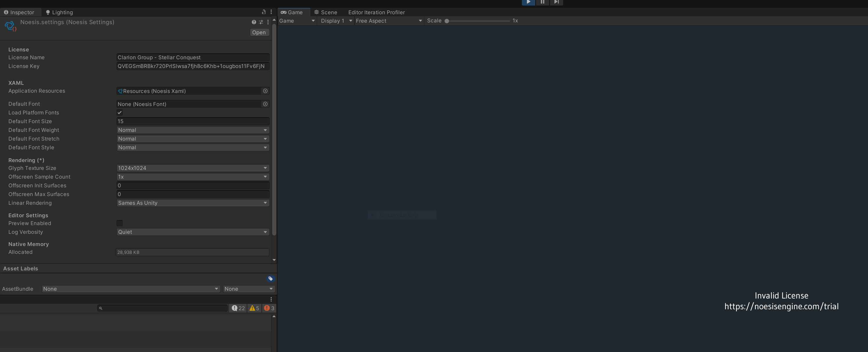This screenshot has height=352, width=868.
Task: Click the Noesis settings asset icon
Action: 10,26
